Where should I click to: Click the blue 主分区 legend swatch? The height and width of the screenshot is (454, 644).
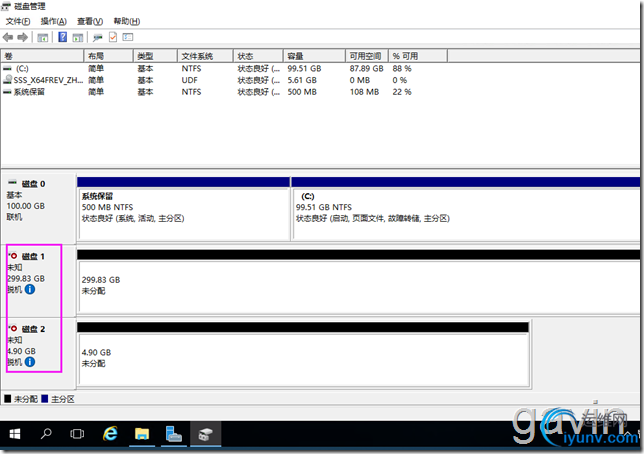44,399
